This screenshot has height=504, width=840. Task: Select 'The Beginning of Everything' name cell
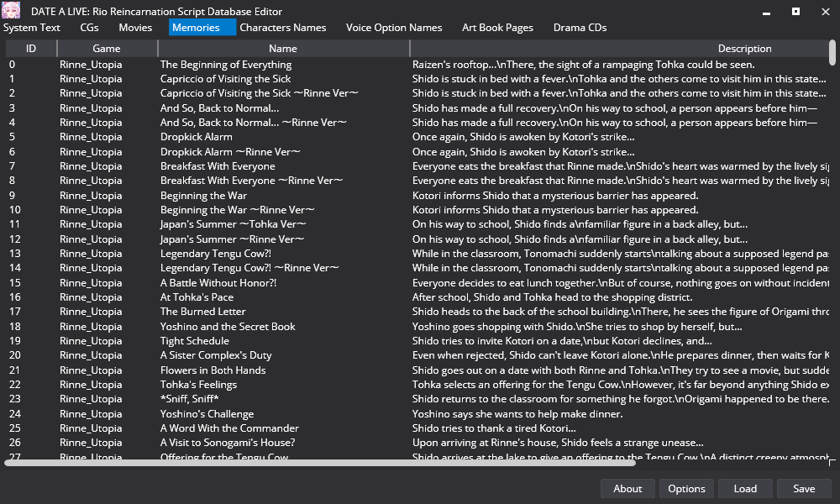pyautogui.click(x=225, y=65)
